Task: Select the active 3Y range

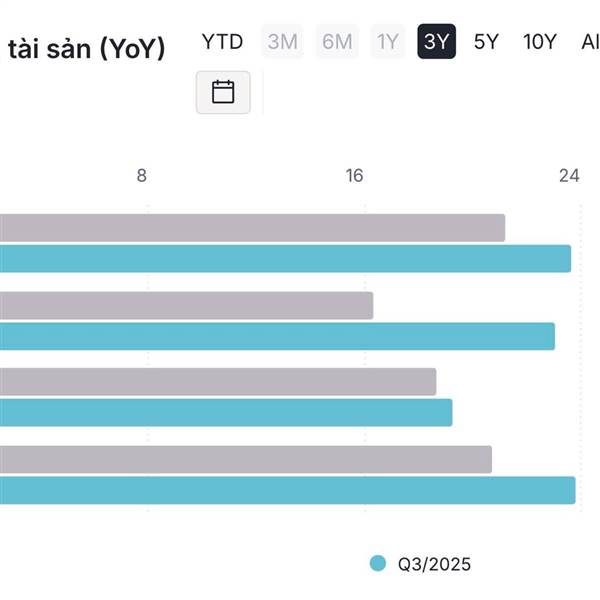Action: pyautogui.click(x=437, y=42)
